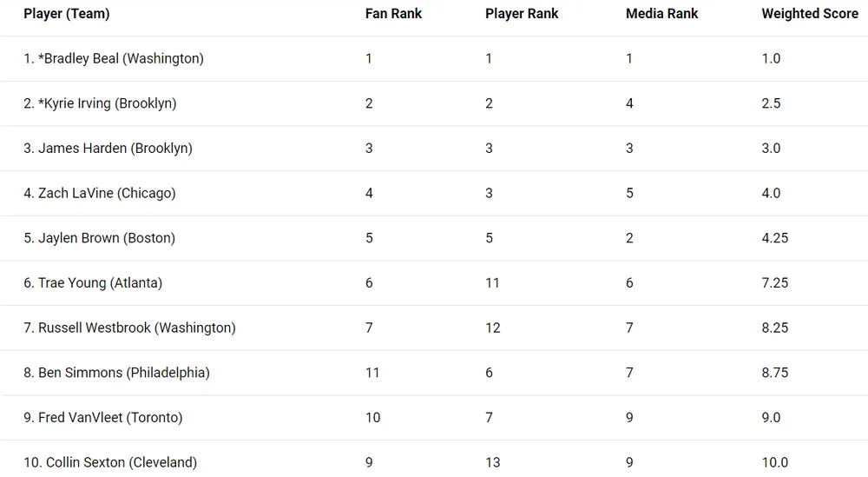Click the Jaylen Brown (Boston) name cell
The height and width of the screenshot is (477, 868).
coord(99,238)
